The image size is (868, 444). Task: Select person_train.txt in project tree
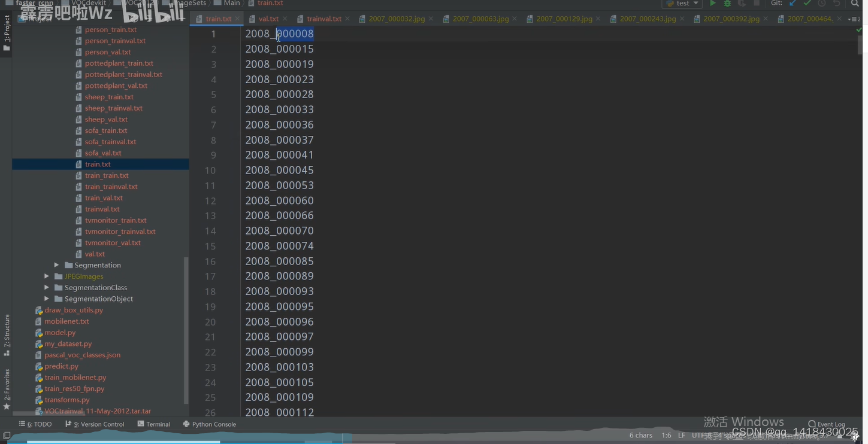click(111, 29)
